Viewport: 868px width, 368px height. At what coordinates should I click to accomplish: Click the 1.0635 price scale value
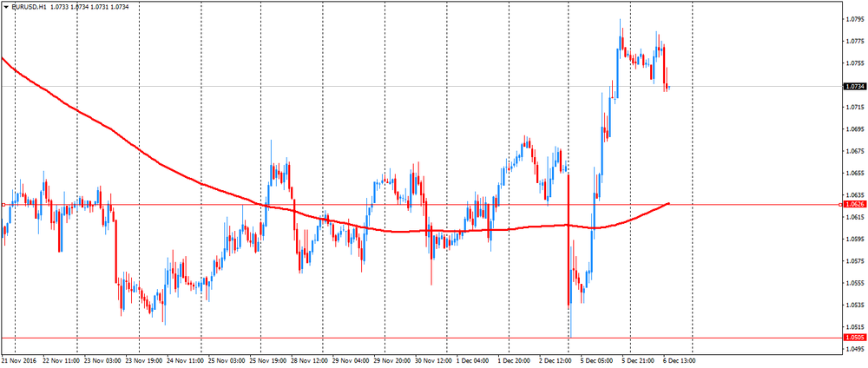click(x=853, y=195)
